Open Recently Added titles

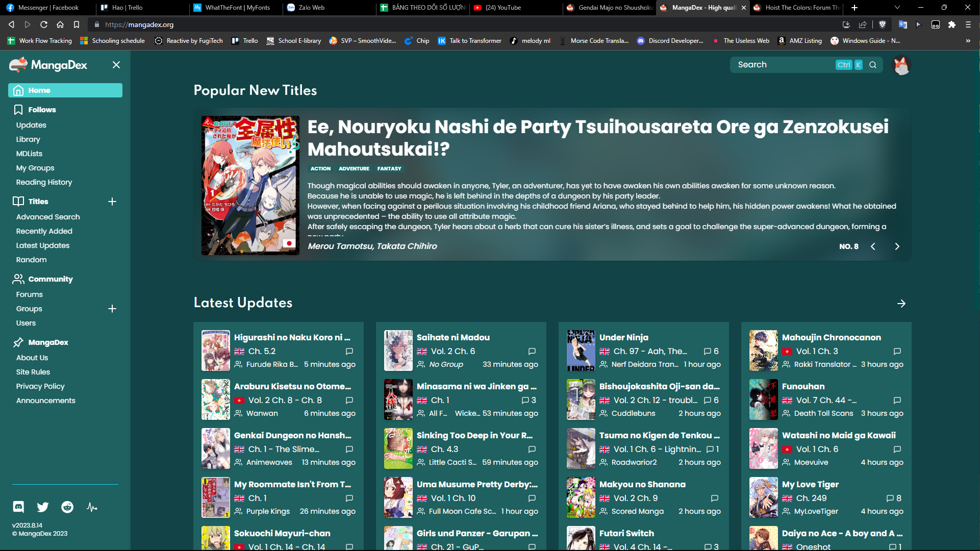44,231
